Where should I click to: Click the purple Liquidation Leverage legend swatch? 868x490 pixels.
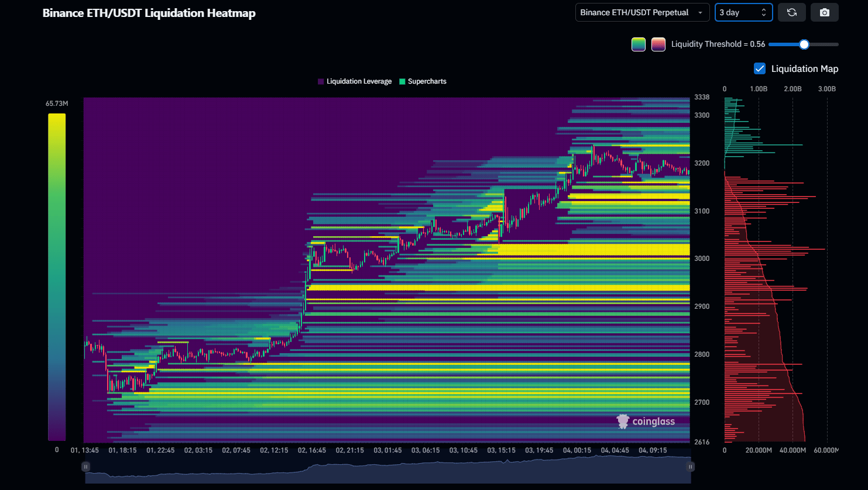[320, 81]
